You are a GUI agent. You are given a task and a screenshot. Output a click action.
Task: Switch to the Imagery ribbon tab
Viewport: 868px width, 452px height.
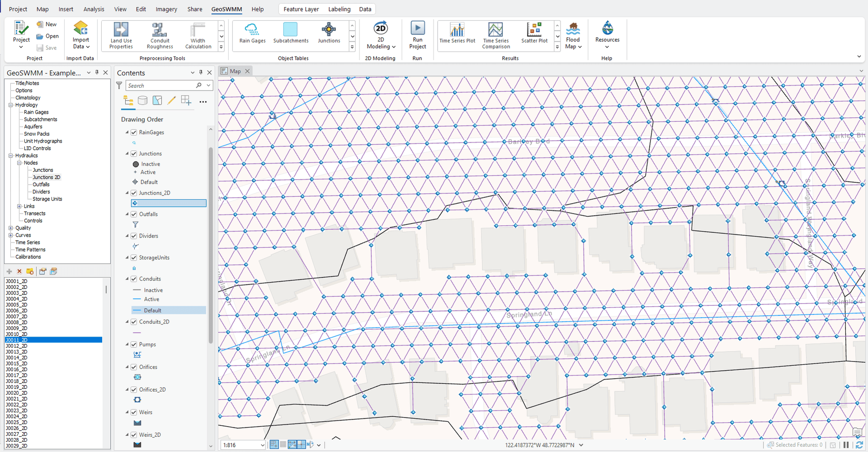coord(166,9)
